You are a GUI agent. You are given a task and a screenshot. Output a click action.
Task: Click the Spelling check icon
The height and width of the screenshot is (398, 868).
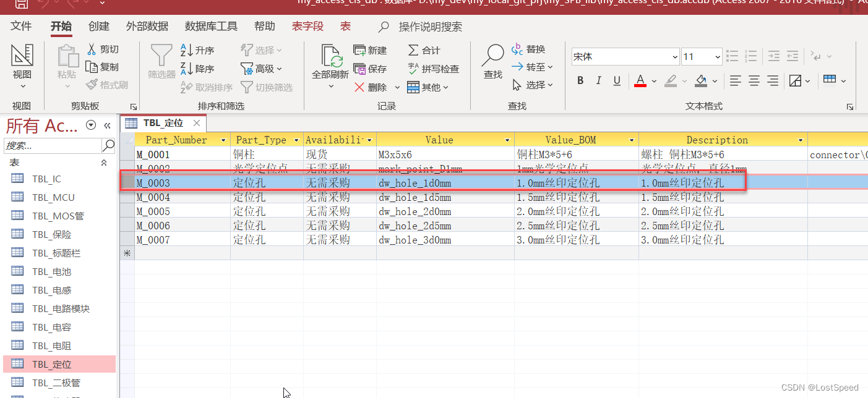pyautogui.click(x=413, y=69)
